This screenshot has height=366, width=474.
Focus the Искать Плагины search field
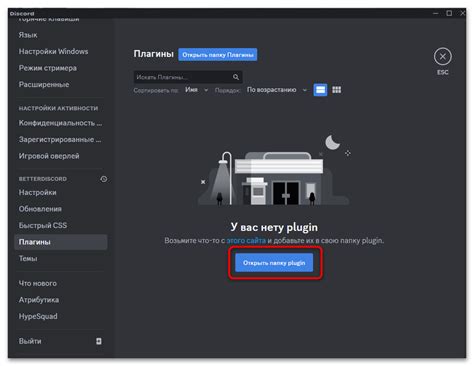click(x=188, y=77)
